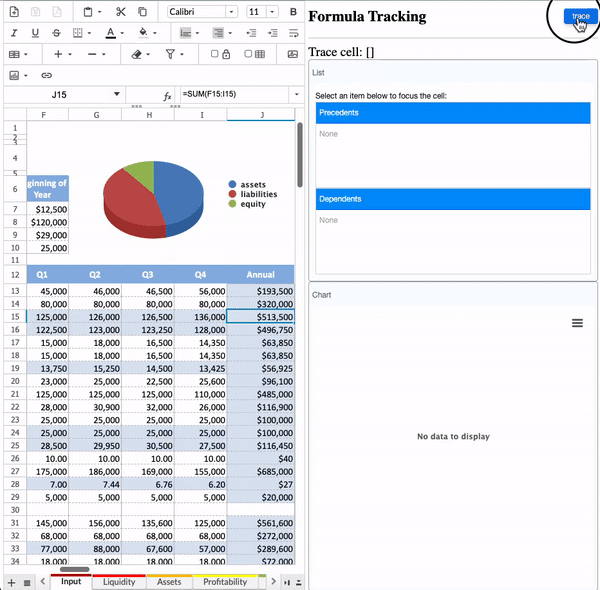
Task: Click the insert plus icon in toolbar
Action: [58, 54]
